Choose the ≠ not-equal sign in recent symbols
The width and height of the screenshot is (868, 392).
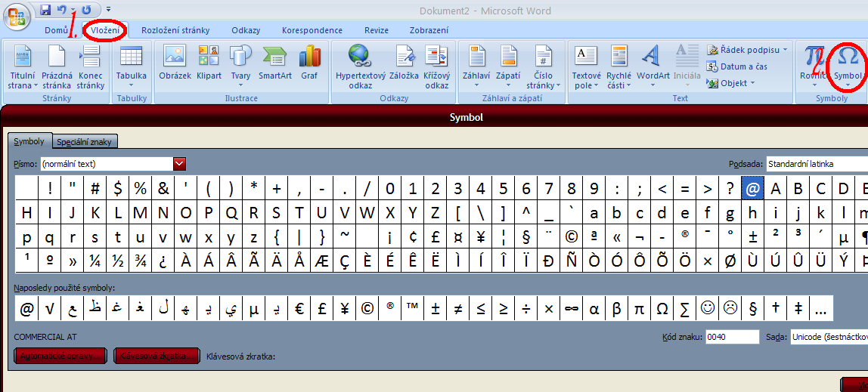(x=457, y=309)
